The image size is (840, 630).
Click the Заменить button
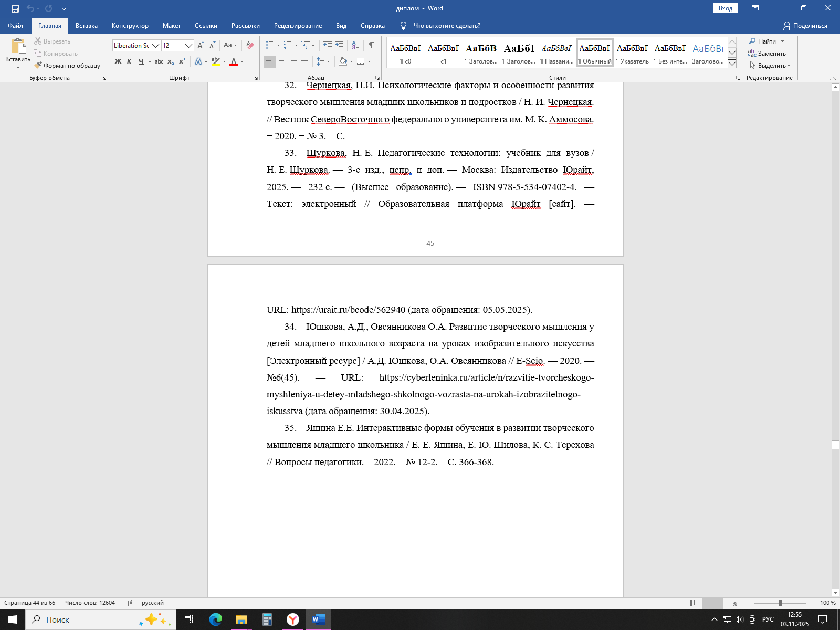coord(767,54)
